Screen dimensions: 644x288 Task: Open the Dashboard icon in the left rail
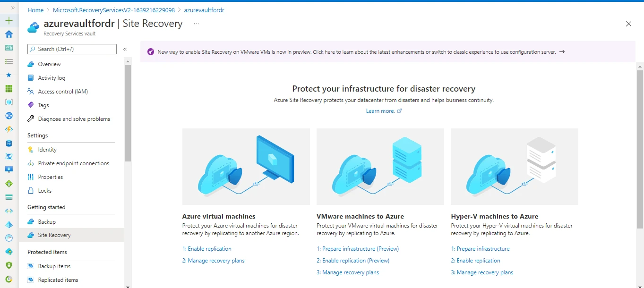[8, 47]
